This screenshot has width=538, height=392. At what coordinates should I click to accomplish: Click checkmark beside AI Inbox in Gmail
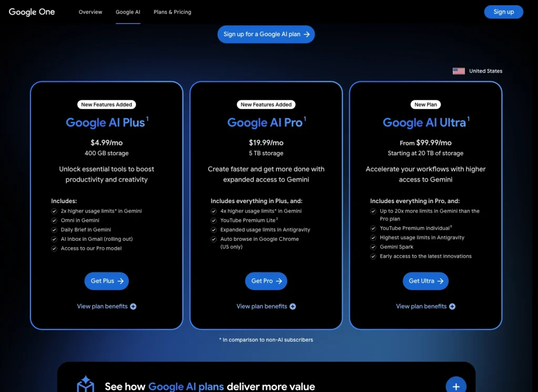[x=54, y=239]
